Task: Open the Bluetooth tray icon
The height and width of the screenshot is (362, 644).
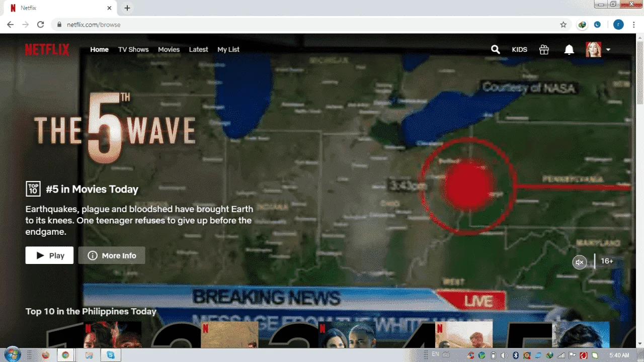Action: click(516, 355)
